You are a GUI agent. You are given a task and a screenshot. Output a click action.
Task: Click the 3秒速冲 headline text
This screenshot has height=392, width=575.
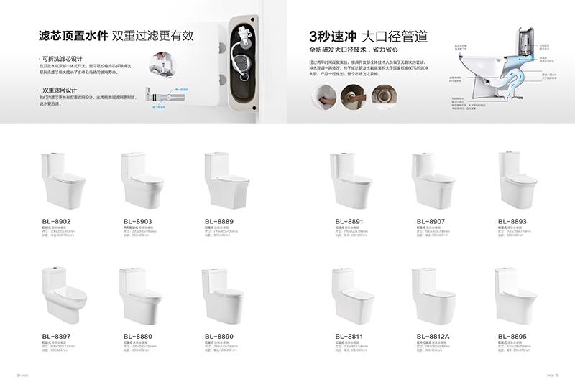click(x=333, y=37)
